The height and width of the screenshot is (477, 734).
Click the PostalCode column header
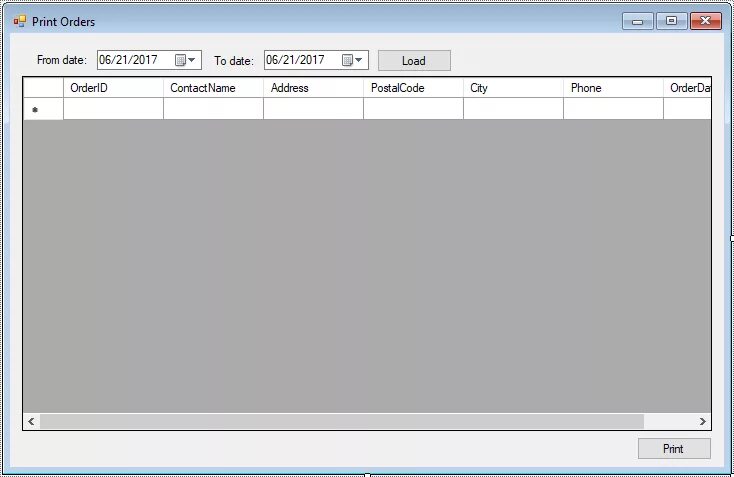click(x=413, y=88)
